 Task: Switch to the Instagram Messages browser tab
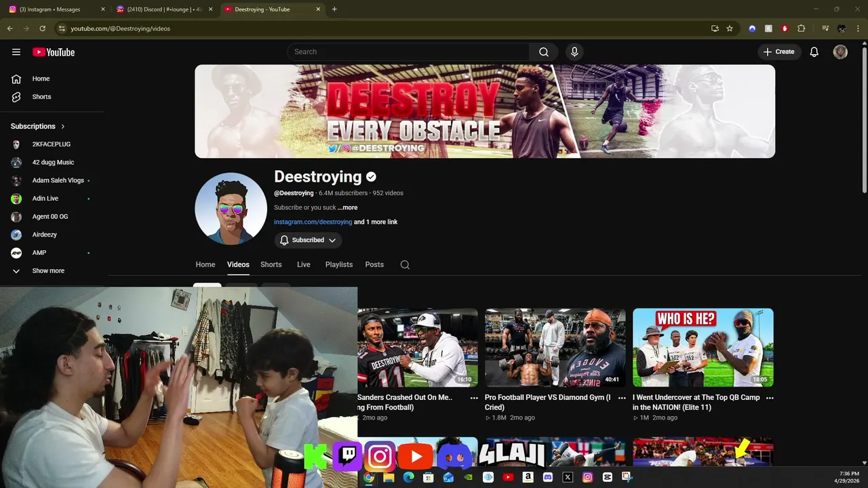(56, 9)
